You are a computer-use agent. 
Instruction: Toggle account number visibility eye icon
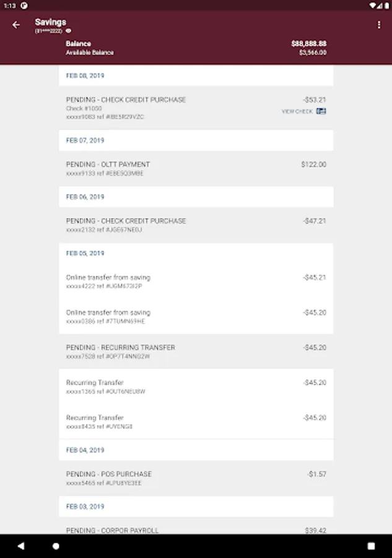[69, 30]
